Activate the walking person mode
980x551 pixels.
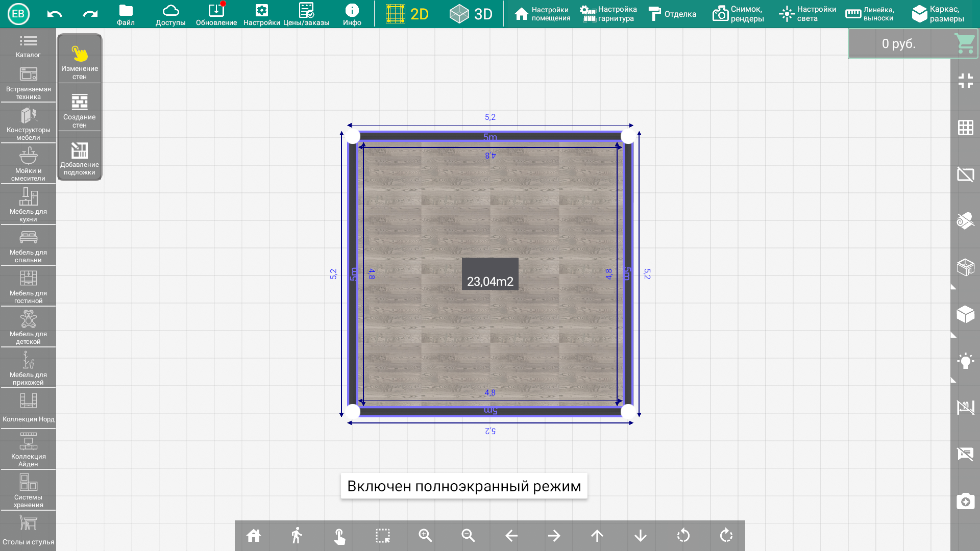297,536
